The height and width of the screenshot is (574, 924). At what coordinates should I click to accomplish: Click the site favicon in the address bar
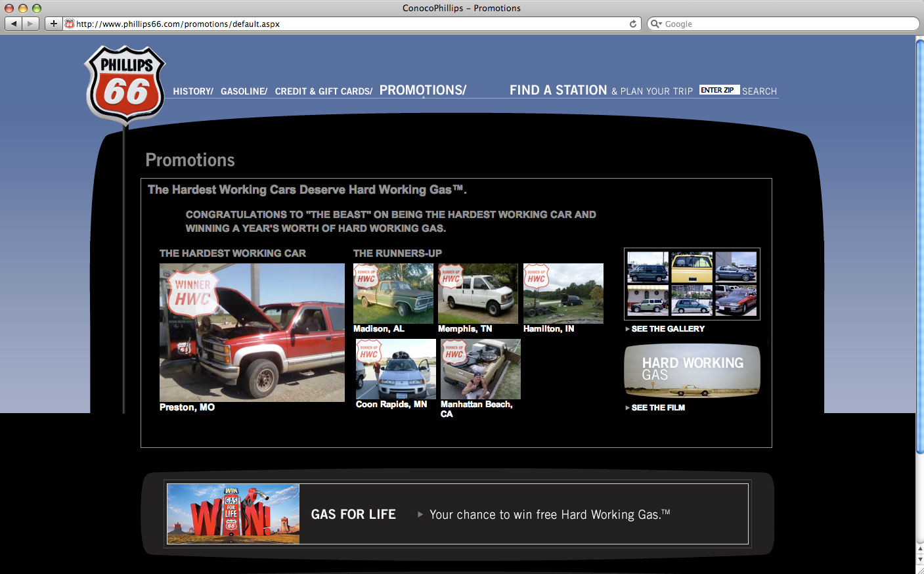(x=70, y=24)
